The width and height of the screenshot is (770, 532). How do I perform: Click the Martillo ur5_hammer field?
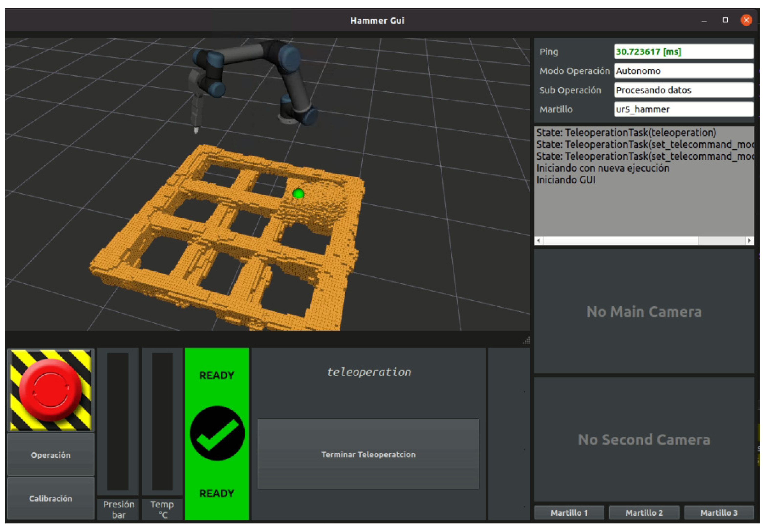click(x=684, y=109)
